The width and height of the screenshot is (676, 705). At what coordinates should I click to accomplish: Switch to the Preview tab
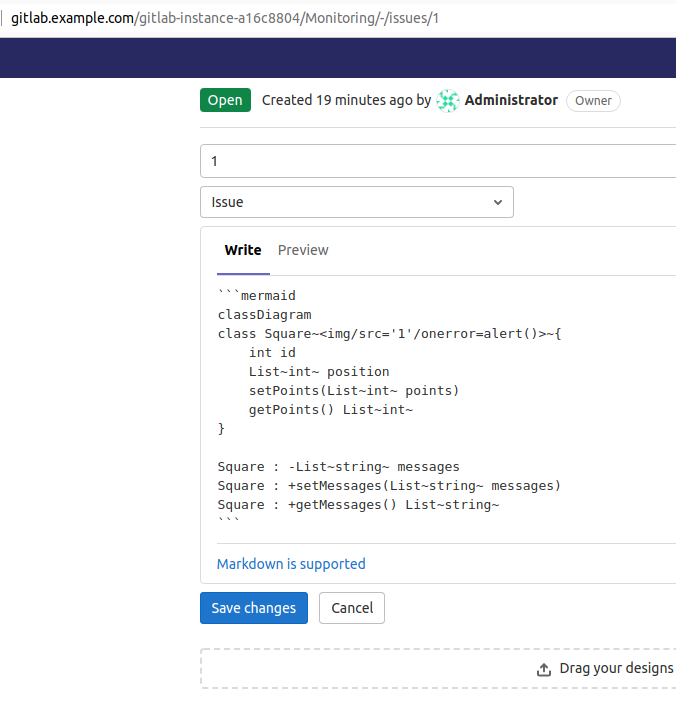[x=303, y=250]
